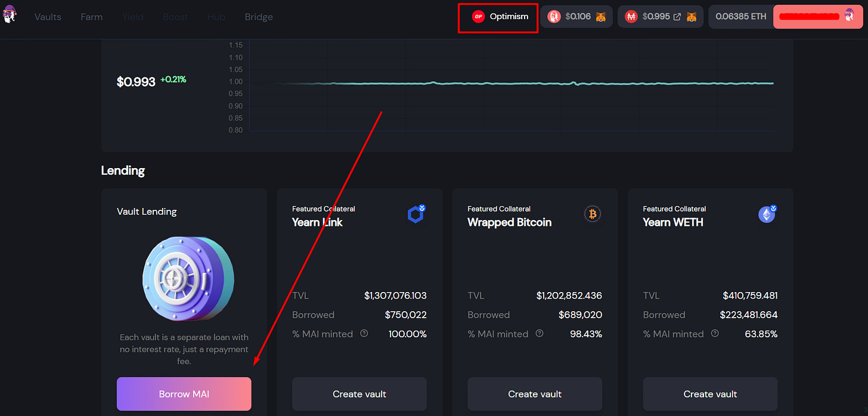Viewport: 868px width, 416px height.
Task: Click the QI token icon beside $0.106
Action: pyautogui.click(x=554, y=17)
